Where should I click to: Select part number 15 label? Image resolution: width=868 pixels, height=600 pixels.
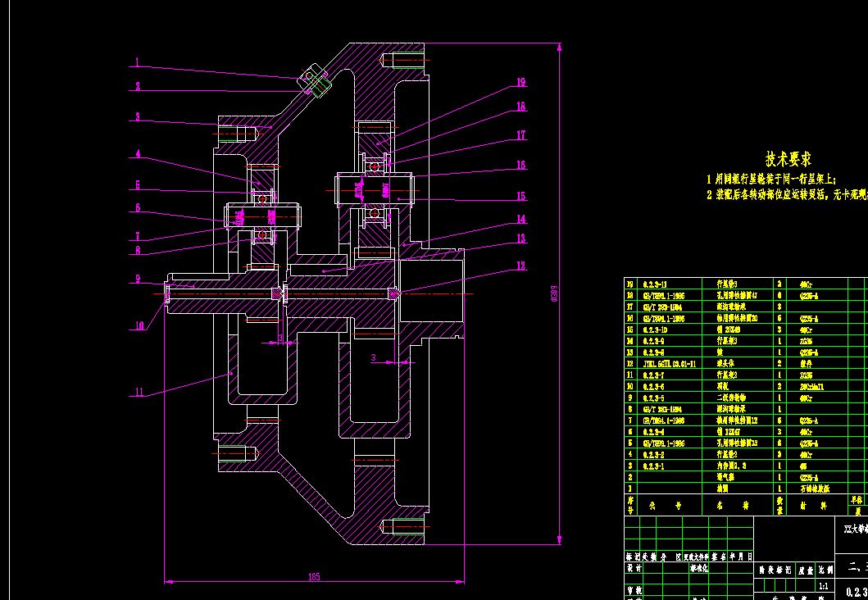521,196
